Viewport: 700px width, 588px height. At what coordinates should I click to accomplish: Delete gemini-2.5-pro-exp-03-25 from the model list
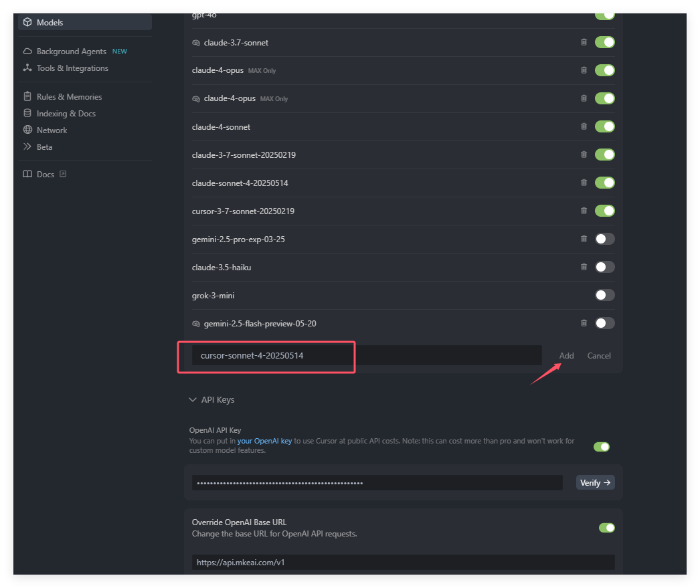tap(584, 239)
